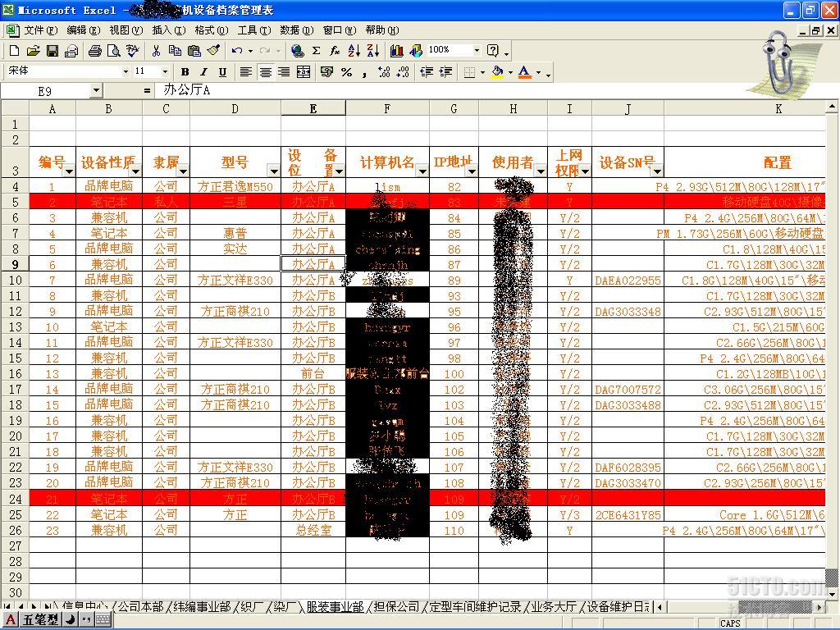Click the Font Color A icon
840x630 pixels.
tap(525, 72)
